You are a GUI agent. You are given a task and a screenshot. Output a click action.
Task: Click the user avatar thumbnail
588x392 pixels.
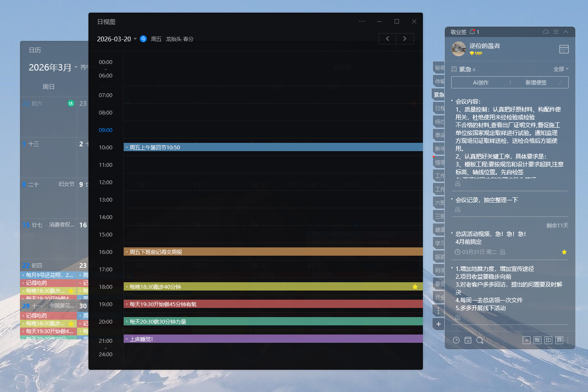click(x=459, y=49)
